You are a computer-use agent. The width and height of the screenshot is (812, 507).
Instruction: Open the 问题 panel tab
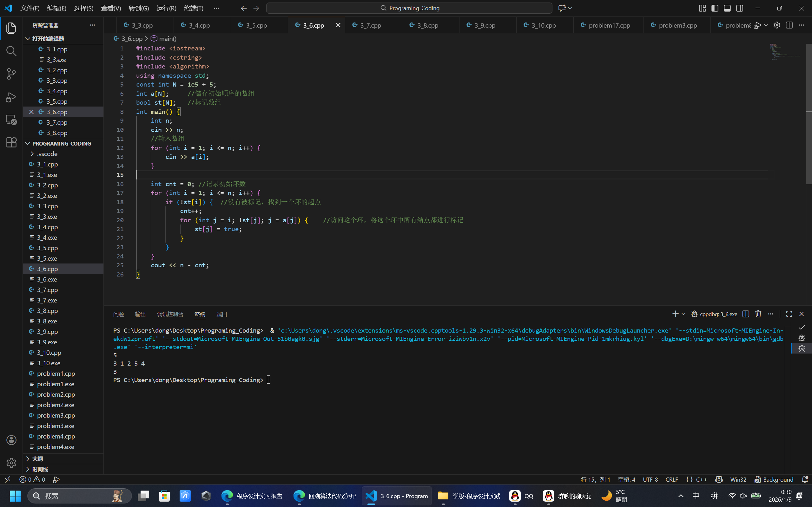click(x=118, y=314)
